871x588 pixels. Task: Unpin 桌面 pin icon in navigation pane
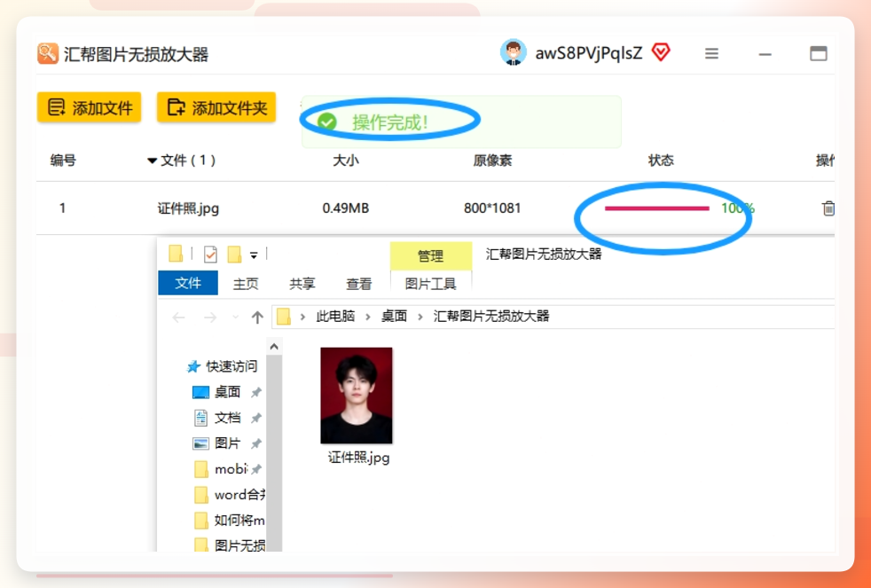[x=255, y=393]
